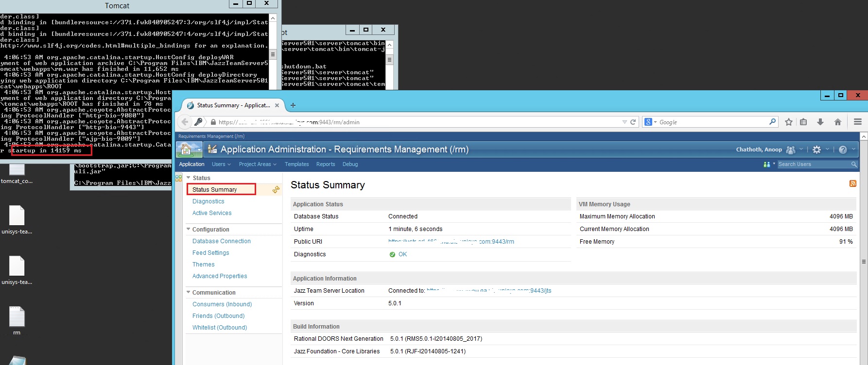The height and width of the screenshot is (365, 868).
Task: Reload the page with the refresh icon
Action: (633, 122)
